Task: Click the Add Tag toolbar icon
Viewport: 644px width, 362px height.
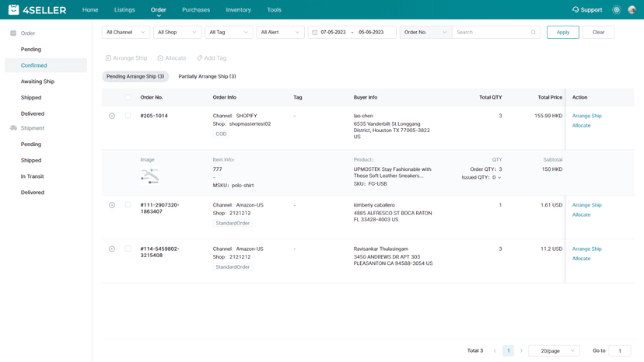Action: click(200, 57)
